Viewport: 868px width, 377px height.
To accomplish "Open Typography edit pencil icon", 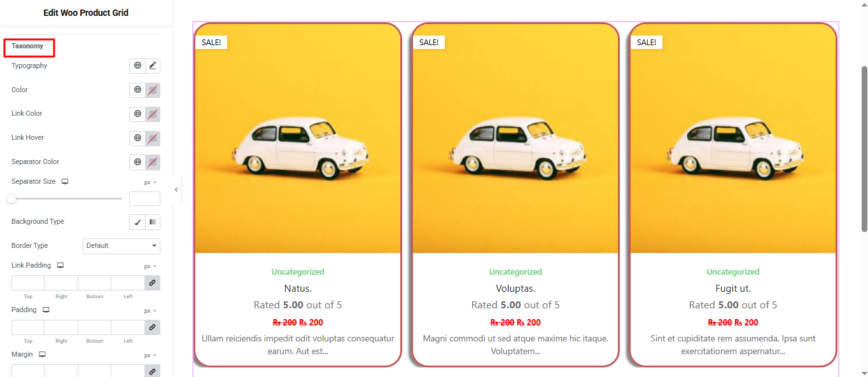I will (153, 65).
